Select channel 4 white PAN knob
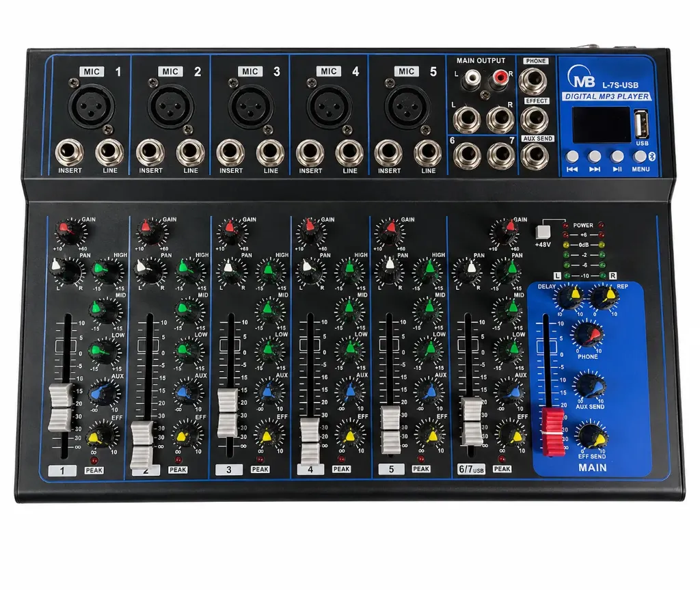Screen dimensions: 700x590 tap(310, 271)
